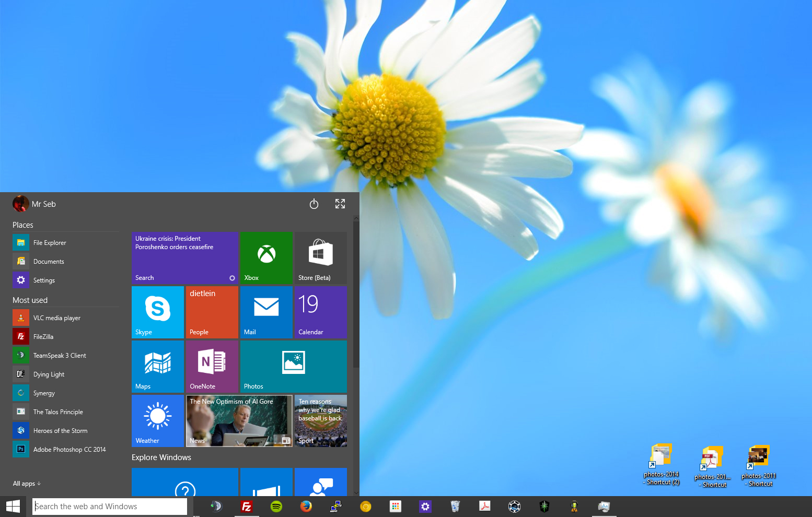Launch the Skype tile
The width and height of the screenshot is (812, 517).
click(x=157, y=312)
